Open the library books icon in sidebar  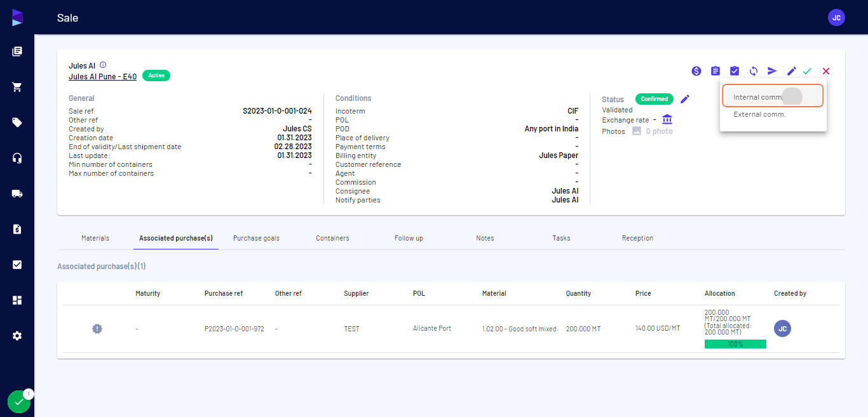point(17,51)
